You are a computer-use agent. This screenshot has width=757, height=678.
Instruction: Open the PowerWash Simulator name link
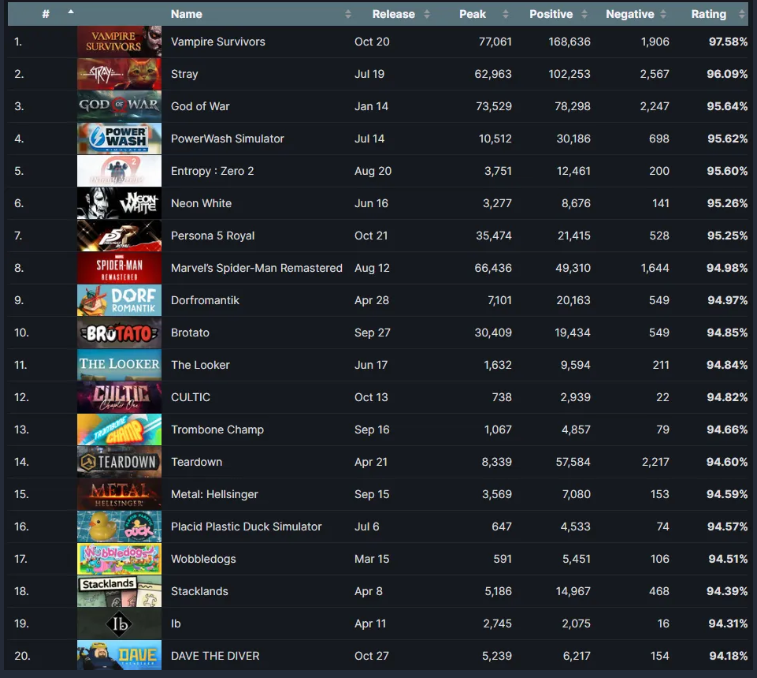(227, 139)
